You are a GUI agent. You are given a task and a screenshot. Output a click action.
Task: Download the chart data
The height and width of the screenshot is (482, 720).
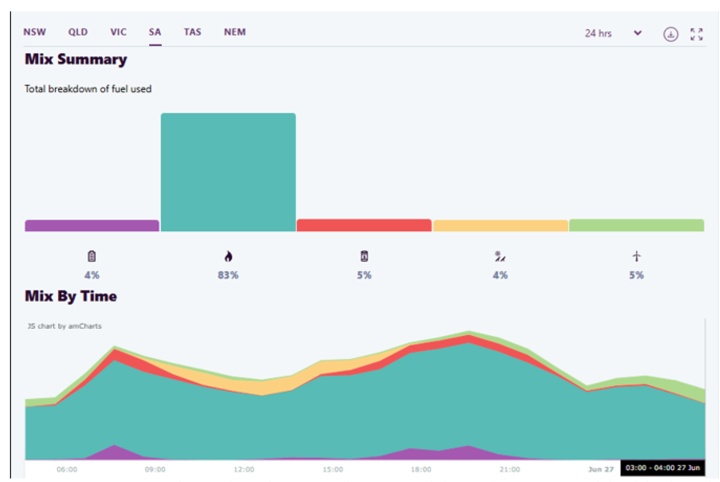click(x=670, y=34)
